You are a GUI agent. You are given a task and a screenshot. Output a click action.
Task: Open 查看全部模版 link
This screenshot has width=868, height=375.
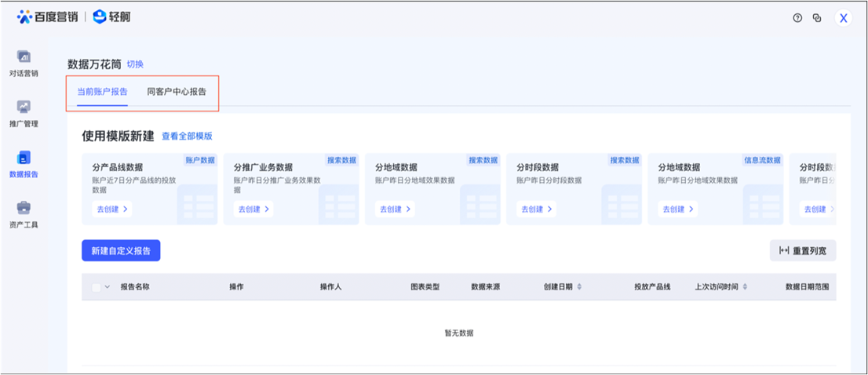187,137
